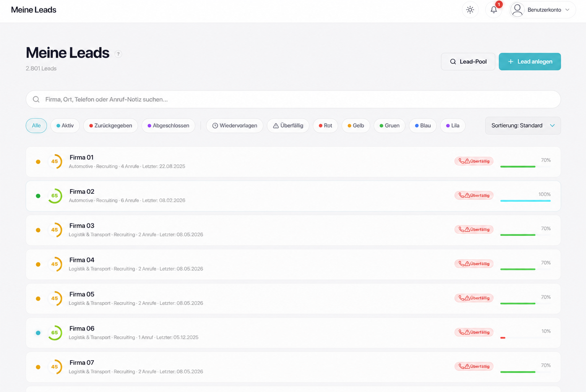Click orange status dot of Firma 01
Screen dimensions: 586x392
[38, 162]
